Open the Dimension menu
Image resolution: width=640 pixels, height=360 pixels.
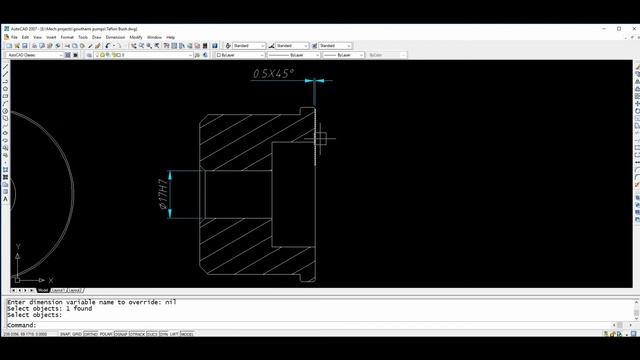point(116,37)
